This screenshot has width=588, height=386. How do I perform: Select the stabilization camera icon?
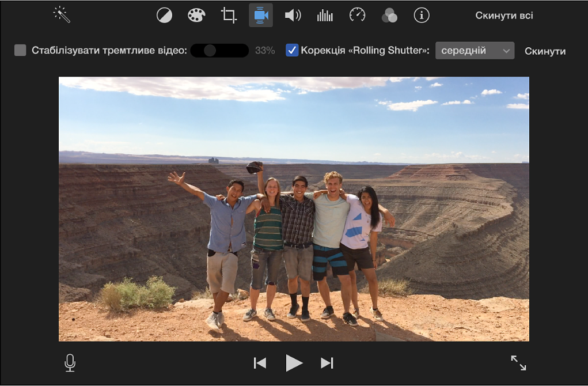click(261, 16)
